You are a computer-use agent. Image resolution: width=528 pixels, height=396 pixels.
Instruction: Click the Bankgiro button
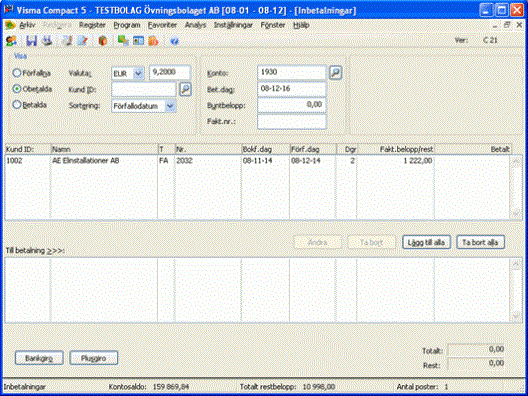pyautogui.click(x=39, y=358)
